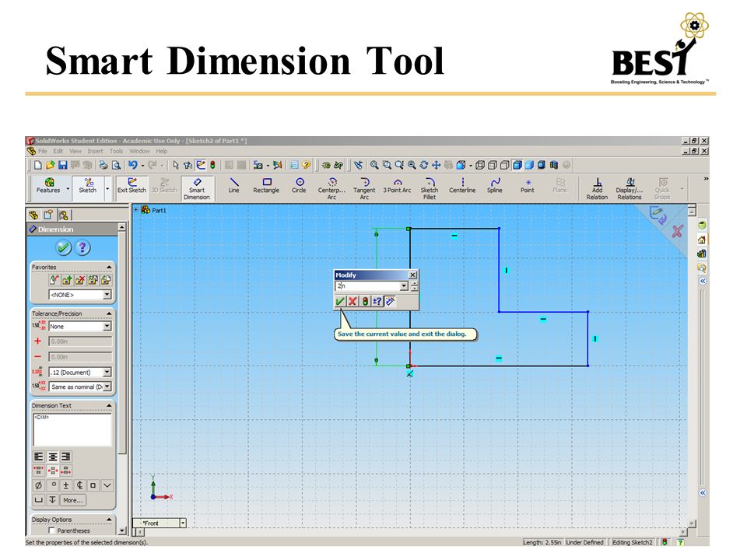747x560 pixels.
Task: Select the Point sketch tool
Action: [x=528, y=186]
